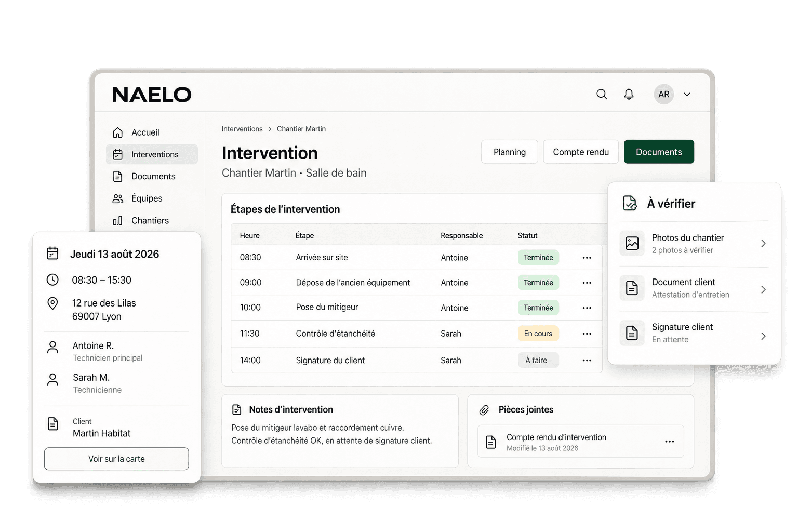Open the notifications bell

[x=629, y=94]
